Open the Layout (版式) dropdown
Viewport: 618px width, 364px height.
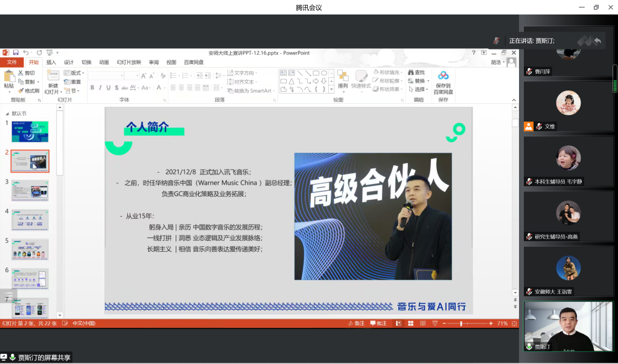click(74, 73)
